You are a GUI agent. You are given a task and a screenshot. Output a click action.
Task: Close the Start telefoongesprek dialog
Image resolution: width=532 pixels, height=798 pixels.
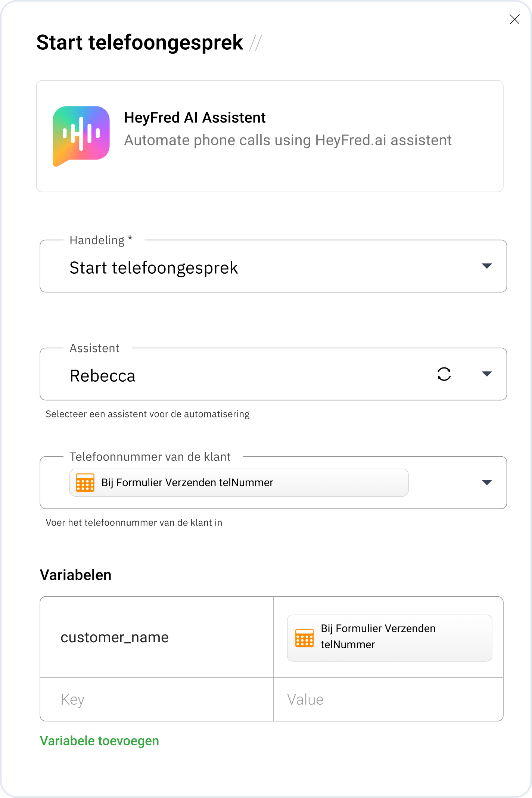(514, 19)
